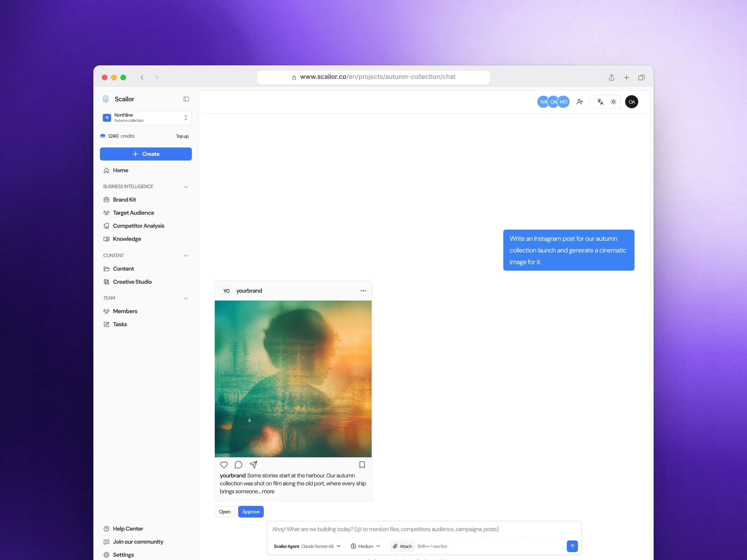Screen dimensions: 747x560
Task: Collapse the Content section chevron
Action: (186, 255)
